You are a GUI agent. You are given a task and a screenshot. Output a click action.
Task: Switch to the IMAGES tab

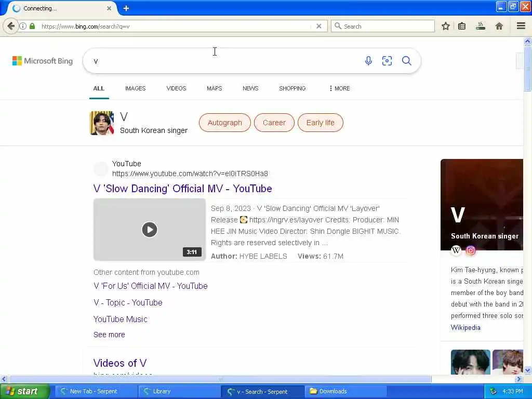pyautogui.click(x=136, y=88)
